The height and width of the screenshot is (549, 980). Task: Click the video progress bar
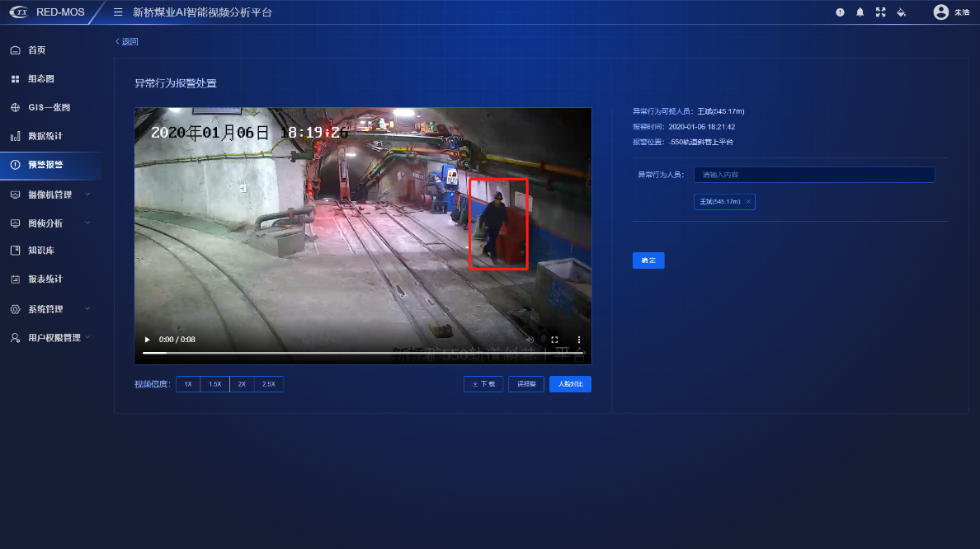pos(362,353)
